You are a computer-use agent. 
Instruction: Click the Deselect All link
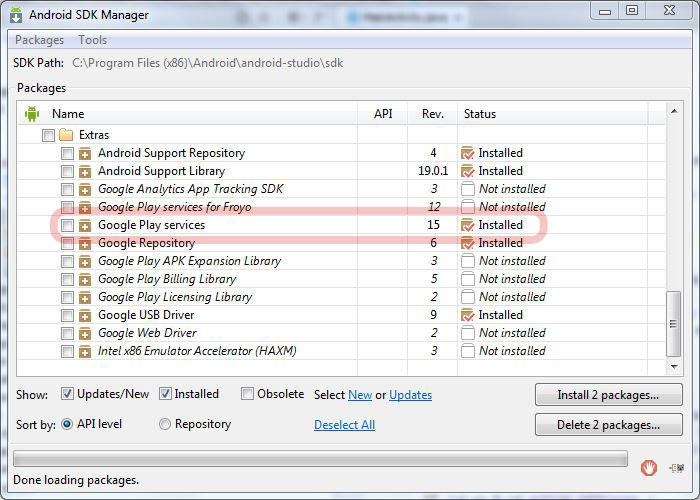(x=344, y=425)
